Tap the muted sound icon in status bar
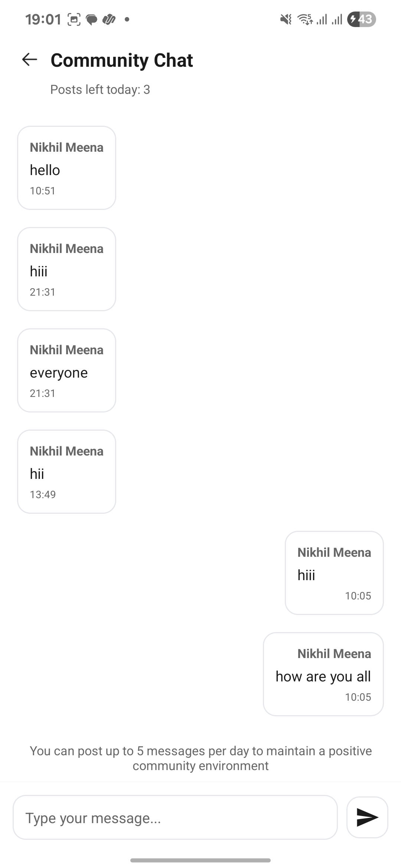The width and height of the screenshot is (401, 868). (286, 19)
